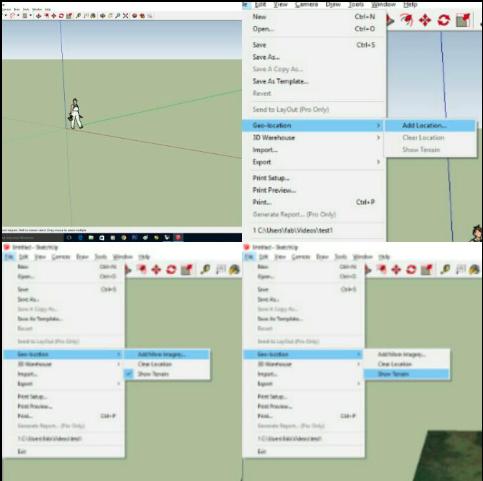Click Save As in top-right screenshot File menu
Image resolution: width=483 pixels, height=481 pixels.
(313, 57)
